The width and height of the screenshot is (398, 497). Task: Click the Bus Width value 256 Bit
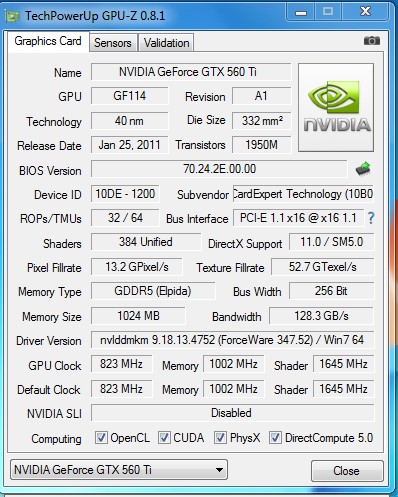[332, 291]
